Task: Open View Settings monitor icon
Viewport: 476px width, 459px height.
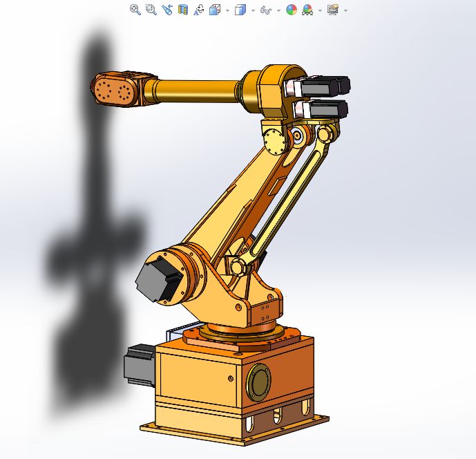Action: (x=332, y=10)
